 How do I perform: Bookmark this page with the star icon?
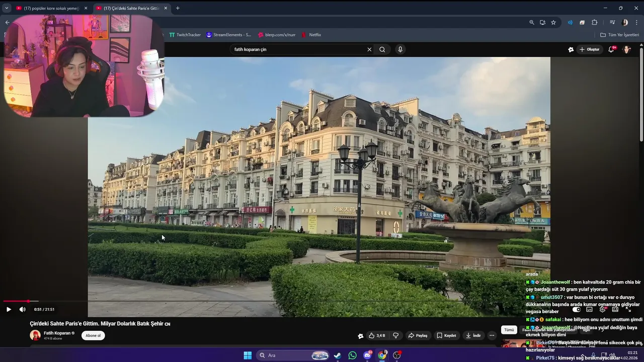553,22
